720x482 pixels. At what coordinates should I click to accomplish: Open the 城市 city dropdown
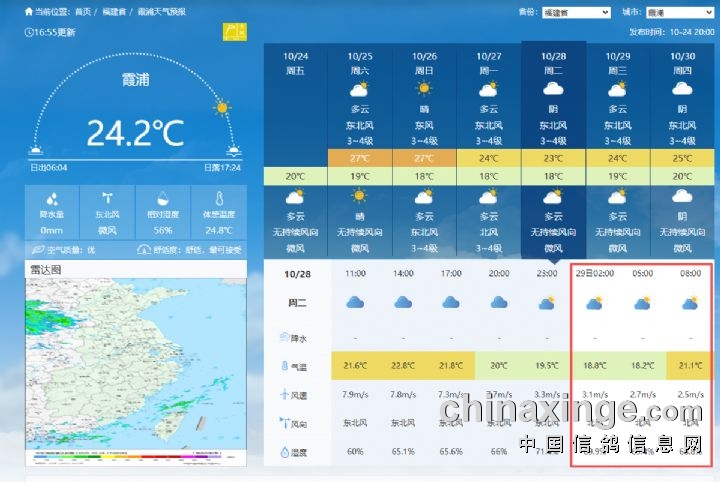pos(678,13)
